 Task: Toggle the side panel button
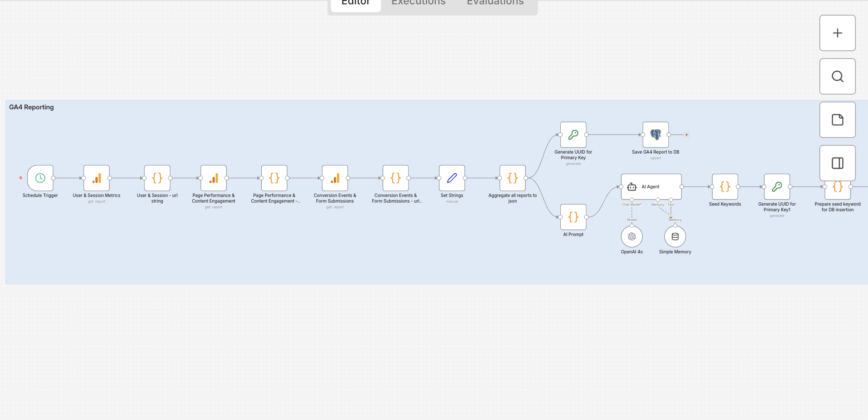click(x=837, y=163)
